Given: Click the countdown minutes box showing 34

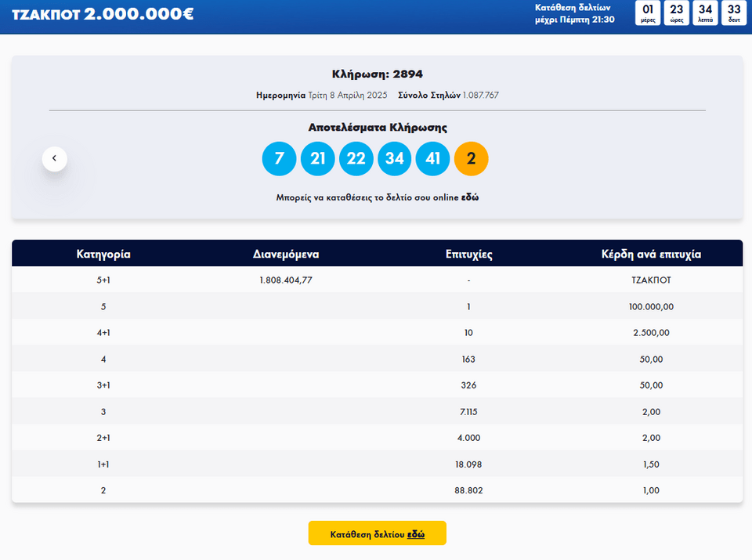Looking at the screenshot, I should tap(705, 13).
